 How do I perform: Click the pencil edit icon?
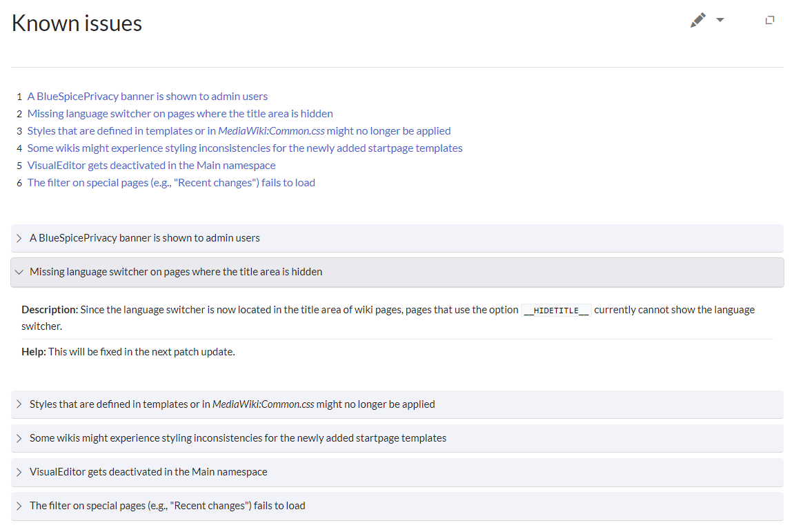[698, 20]
